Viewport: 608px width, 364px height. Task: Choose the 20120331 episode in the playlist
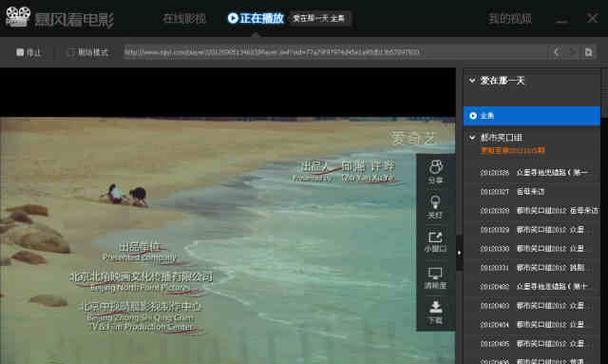(x=532, y=267)
